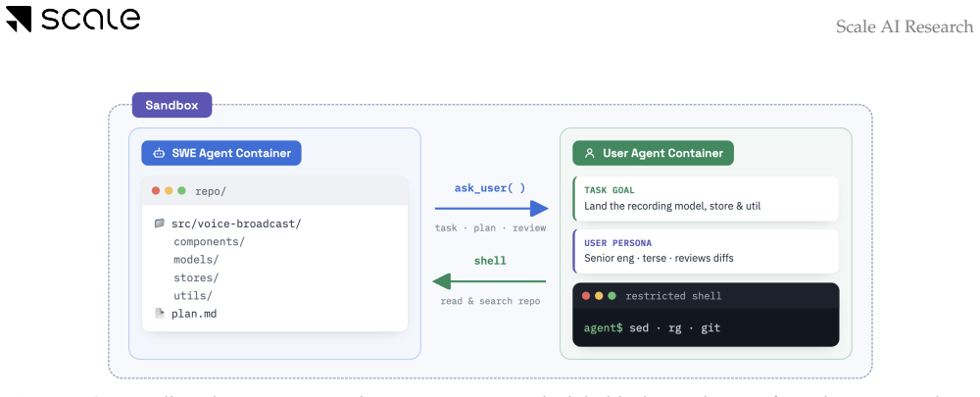Select the components/ folder entry

coord(210,241)
